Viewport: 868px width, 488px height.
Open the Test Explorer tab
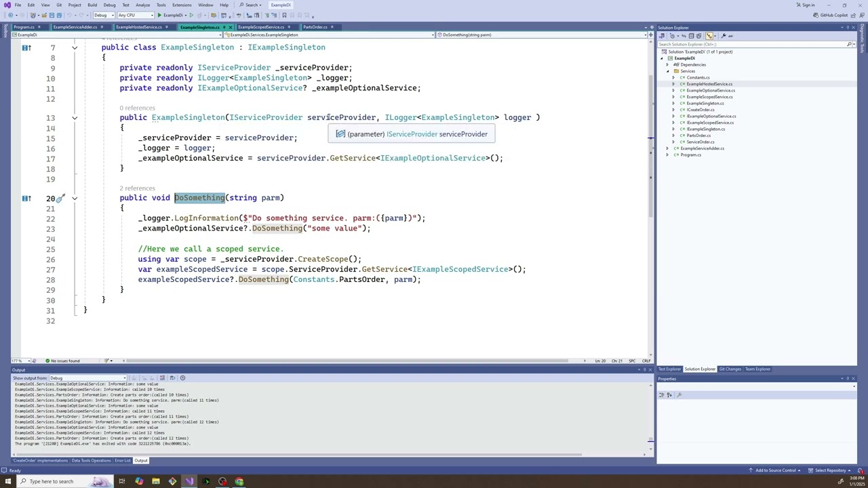pyautogui.click(x=669, y=369)
